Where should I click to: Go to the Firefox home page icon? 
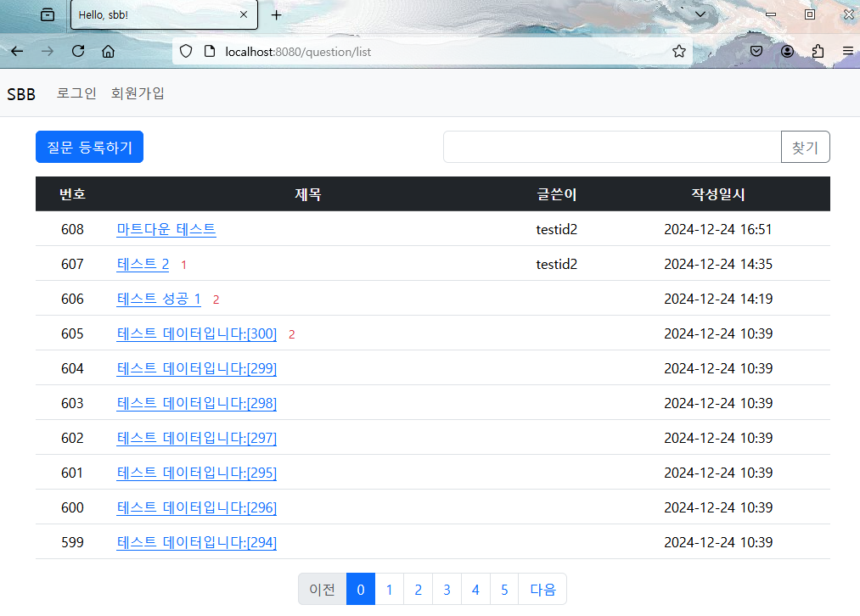[x=108, y=52]
